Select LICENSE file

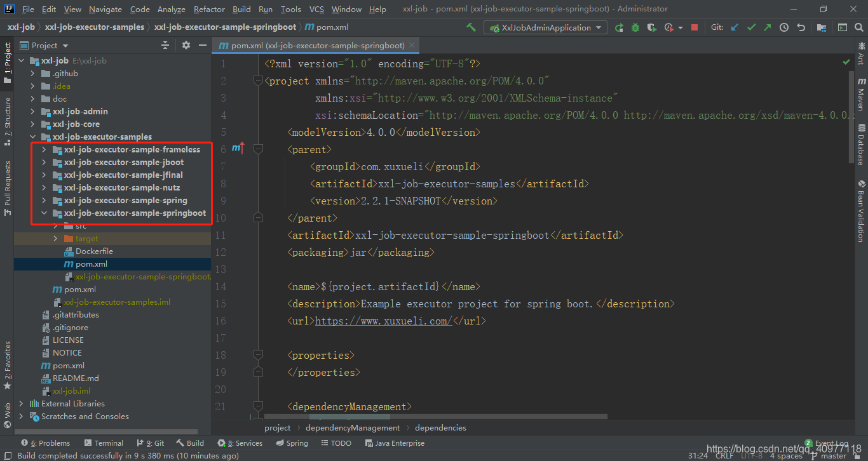(68, 340)
